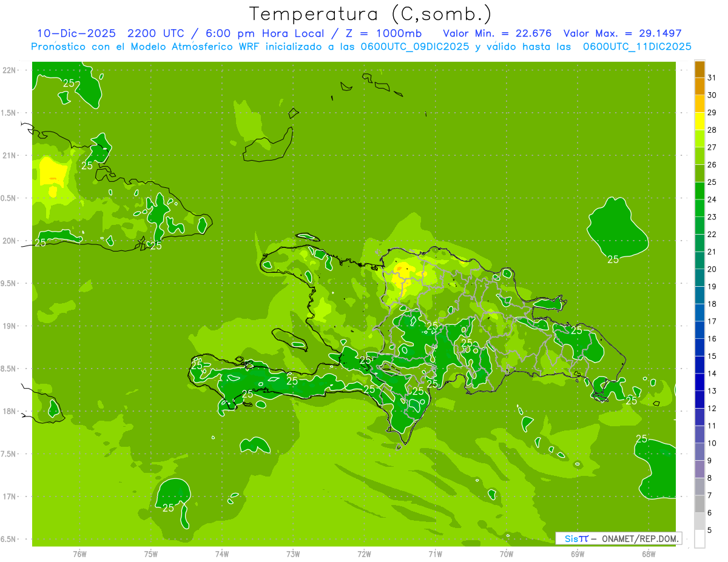Click the "14" value on the color scale

[712, 373]
